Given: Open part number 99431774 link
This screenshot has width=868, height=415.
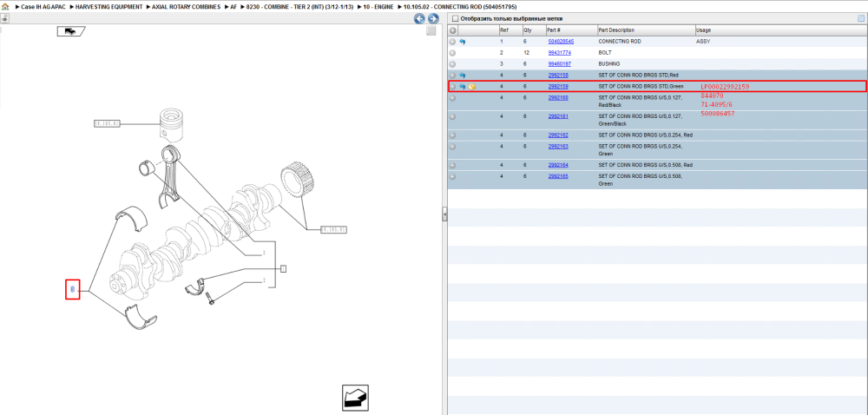Looking at the screenshot, I should (x=559, y=53).
